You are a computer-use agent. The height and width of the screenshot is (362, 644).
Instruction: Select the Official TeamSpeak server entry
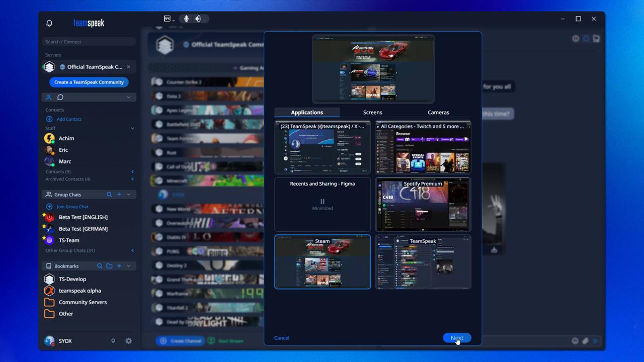pyautogui.click(x=89, y=67)
